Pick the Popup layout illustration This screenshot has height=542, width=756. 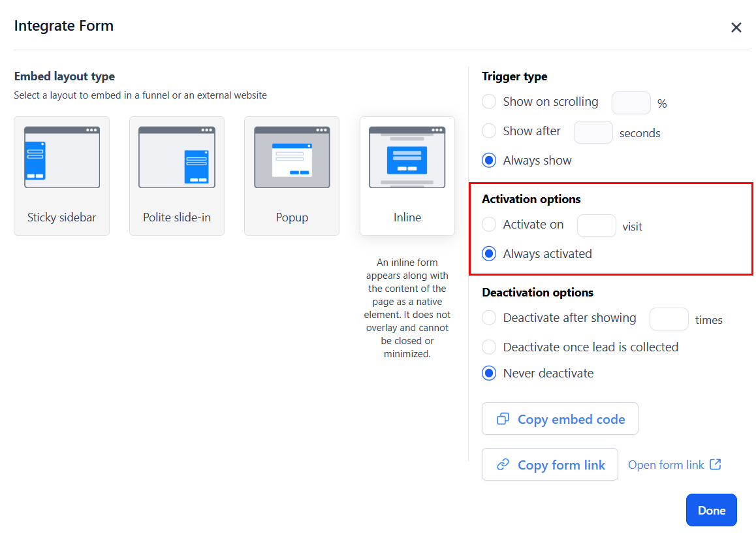[292, 157]
